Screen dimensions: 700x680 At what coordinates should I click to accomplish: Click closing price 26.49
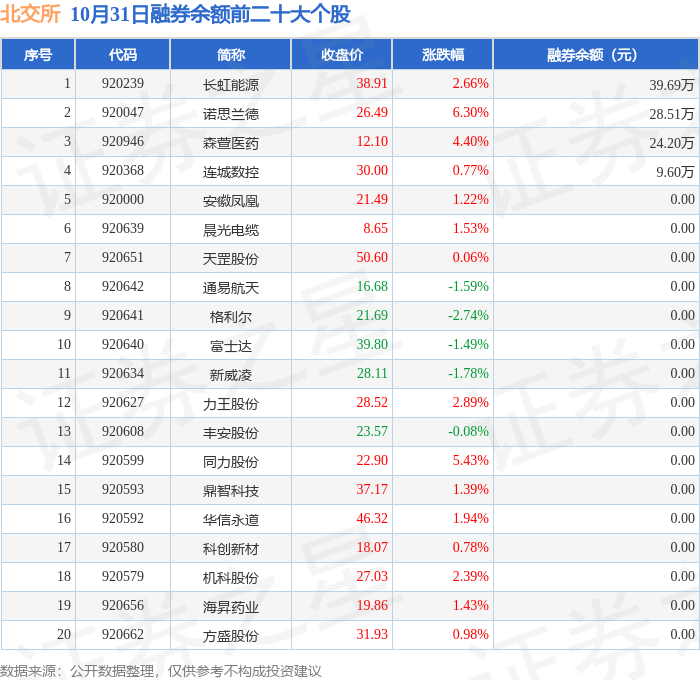(x=372, y=113)
